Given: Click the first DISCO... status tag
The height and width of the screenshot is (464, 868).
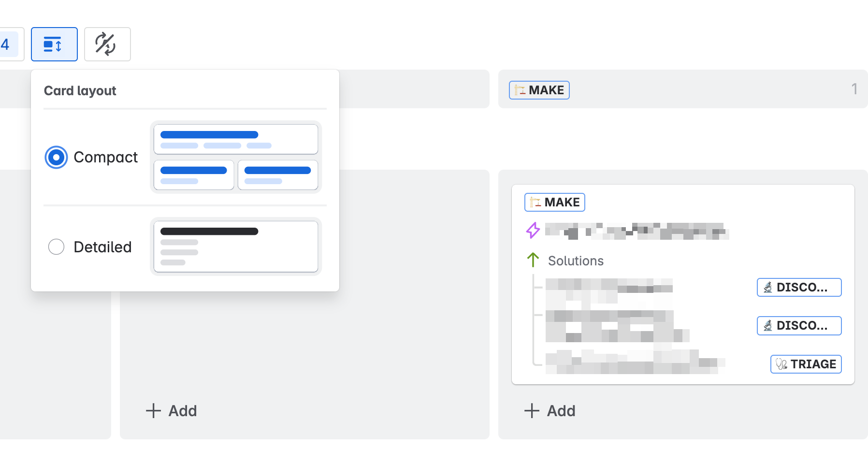Looking at the screenshot, I should tap(799, 288).
